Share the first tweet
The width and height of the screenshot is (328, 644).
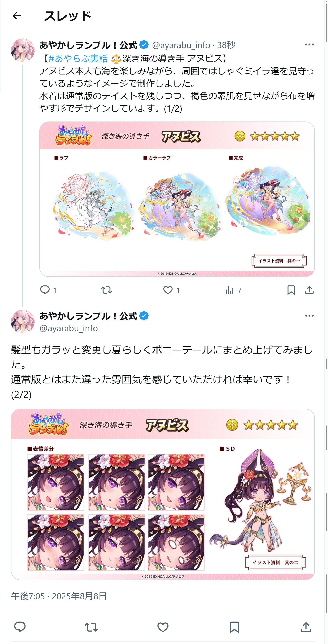tap(309, 290)
